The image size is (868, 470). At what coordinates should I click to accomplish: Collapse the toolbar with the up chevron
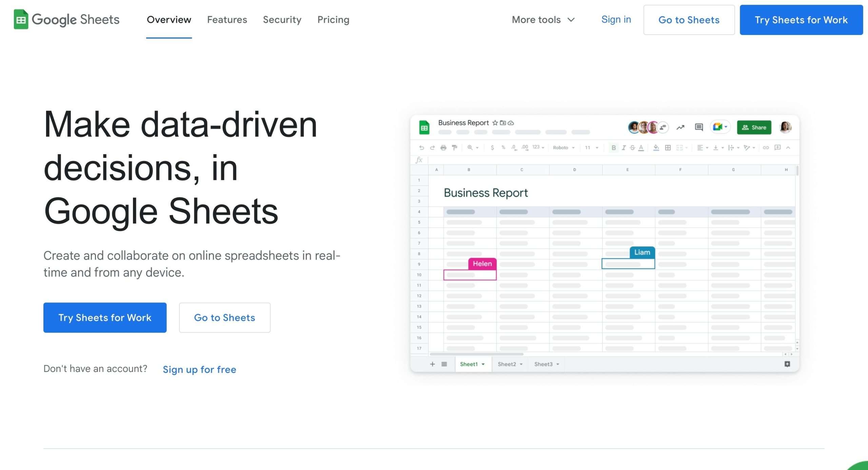coord(788,148)
